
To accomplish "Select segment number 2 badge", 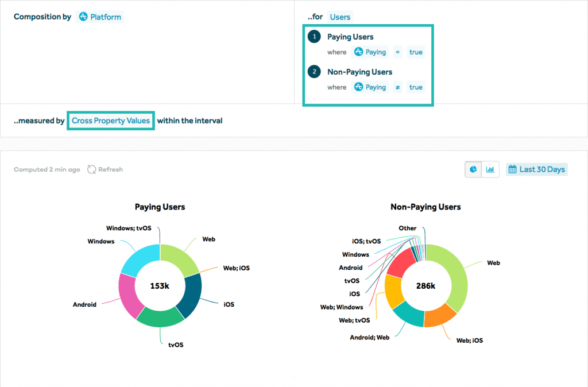I will [x=314, y=72].
